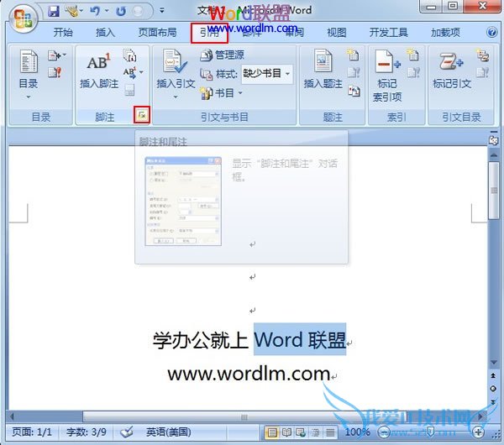Undo the last action
This screenshot has width=504, height=445.
95,12
